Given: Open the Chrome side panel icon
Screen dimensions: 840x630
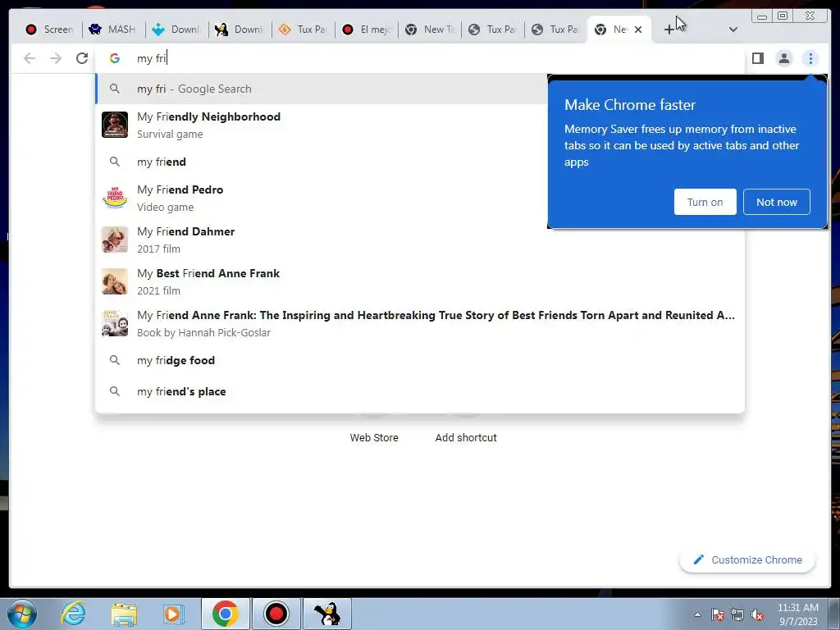Looking at the screenshot, I should pyautogui.click(x=757, y=58).
